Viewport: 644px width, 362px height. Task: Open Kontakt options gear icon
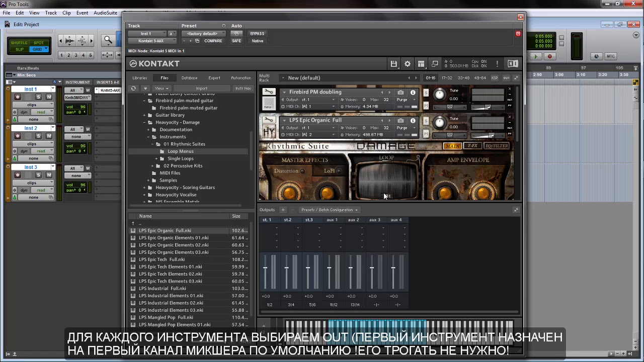[x=408, y=64]
